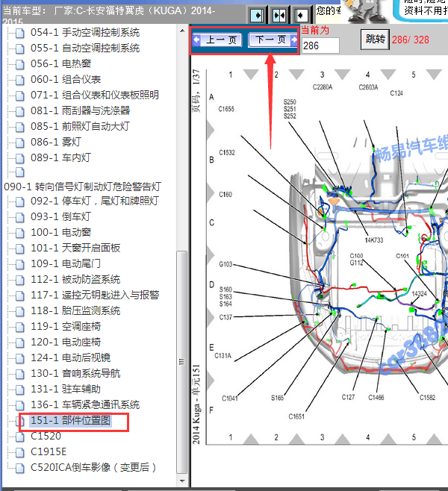Open 151-1 部件位置图 in the tree
448x491 pixels.
point(70,420)
